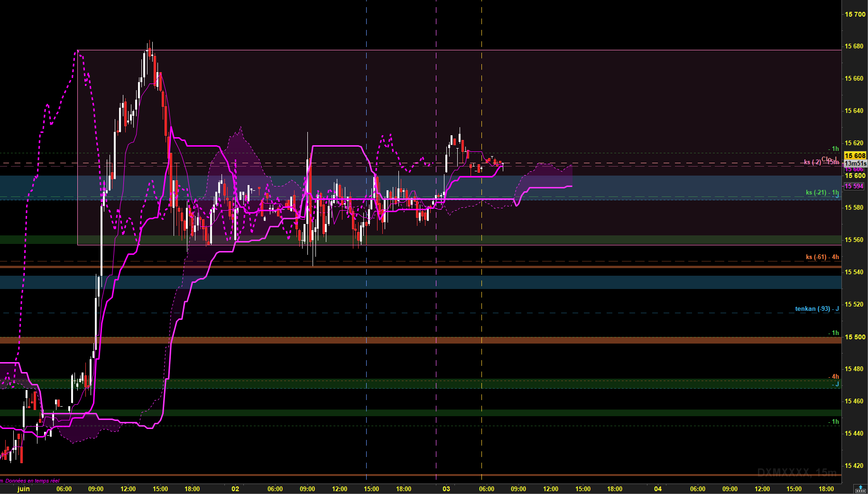
Task: Click the 15 520 price scale label
Action: 854,304
